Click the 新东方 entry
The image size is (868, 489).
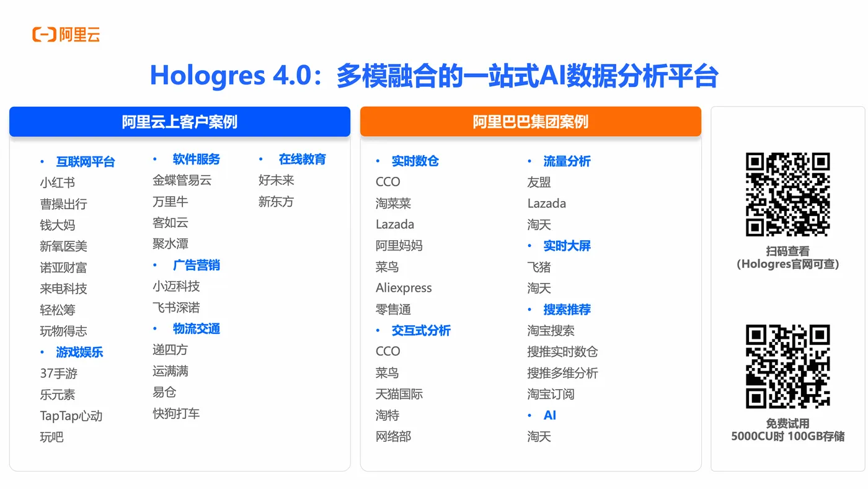pyautogui.click(x=277, y=202)
